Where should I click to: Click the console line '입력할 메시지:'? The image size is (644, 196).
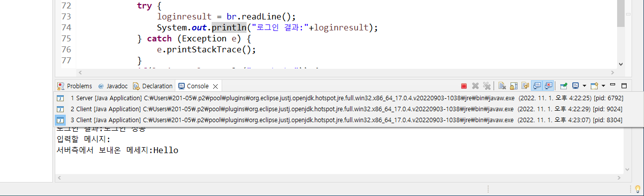tap(84, 139)
